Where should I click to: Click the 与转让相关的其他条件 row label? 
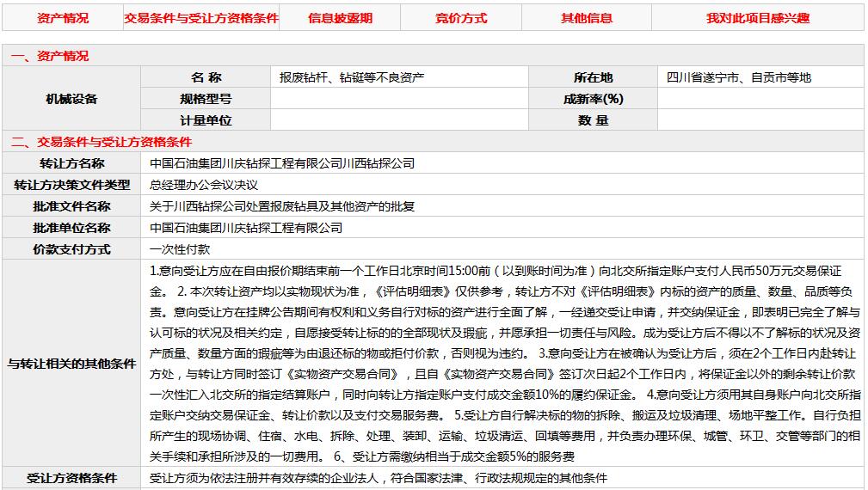pos(71,364)
